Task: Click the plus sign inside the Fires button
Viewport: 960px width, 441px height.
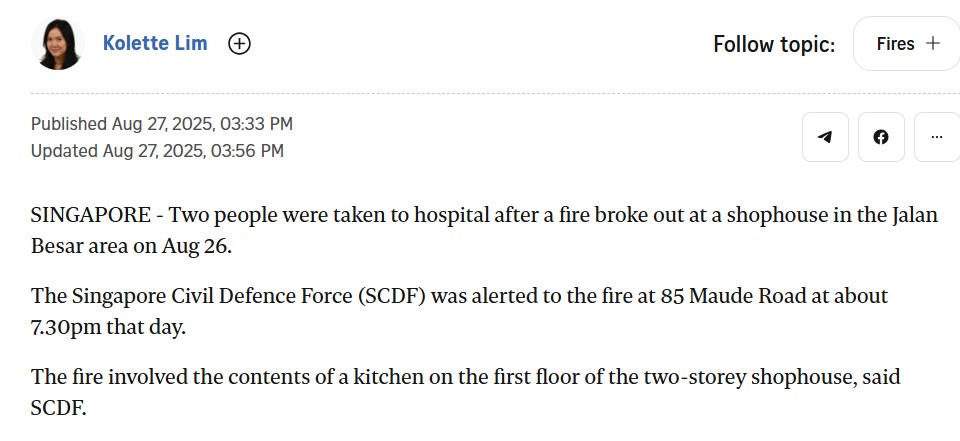Action: 932,43
